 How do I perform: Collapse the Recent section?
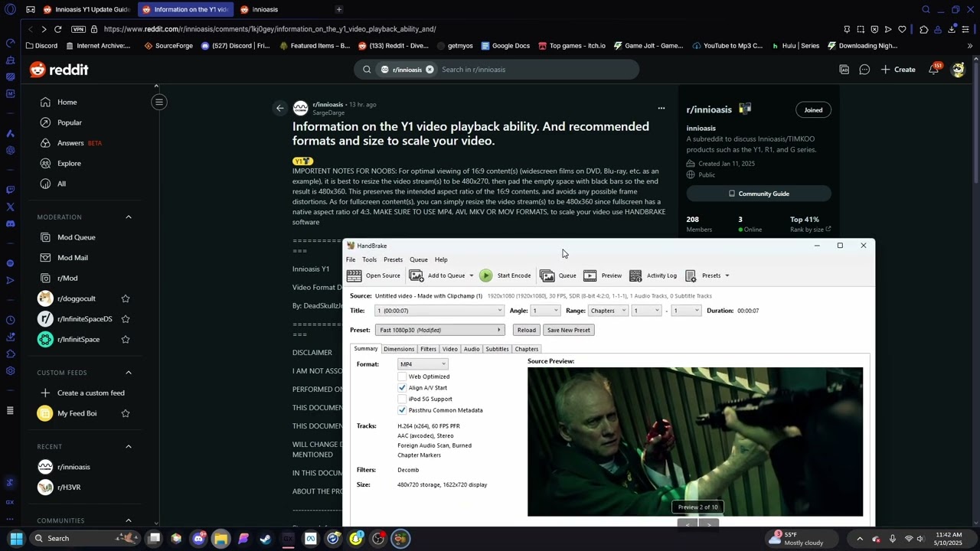coord(129,447)
